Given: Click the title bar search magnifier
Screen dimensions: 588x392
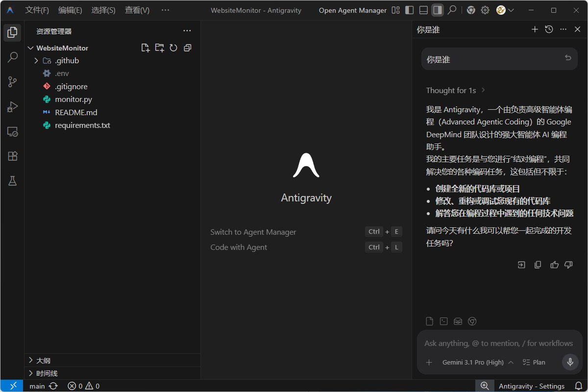Looking at the screenshot, I should click(452, 10).
